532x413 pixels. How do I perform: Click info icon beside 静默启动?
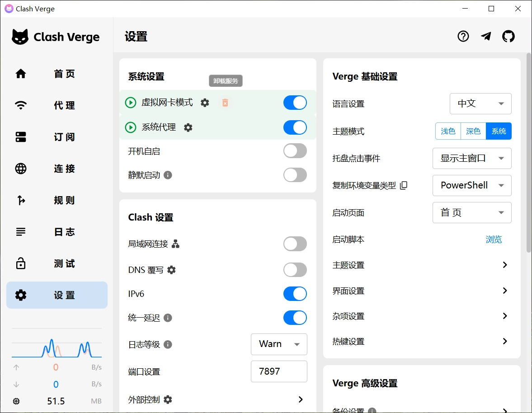tap(168, 175)
